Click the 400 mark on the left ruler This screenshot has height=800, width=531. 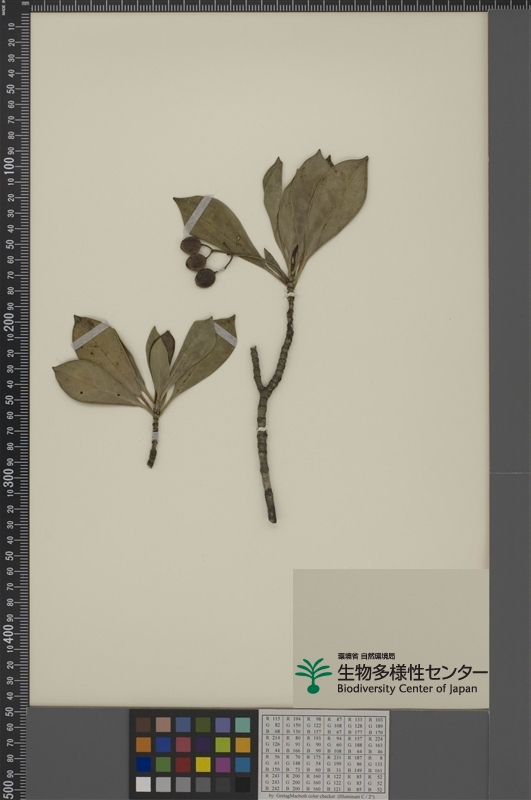click(x=9, y=633)
